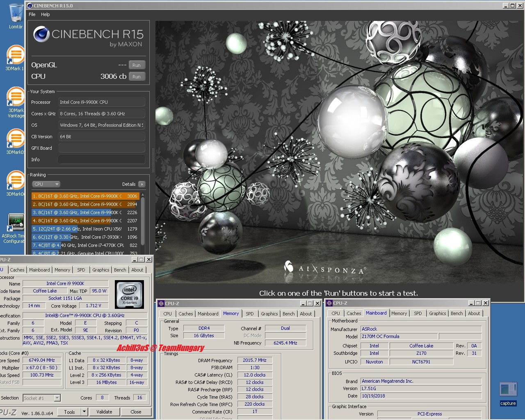Expand the Tools dropdown arrow in CPU-Z
Screen dimensions: 525x420
(84, 412)
